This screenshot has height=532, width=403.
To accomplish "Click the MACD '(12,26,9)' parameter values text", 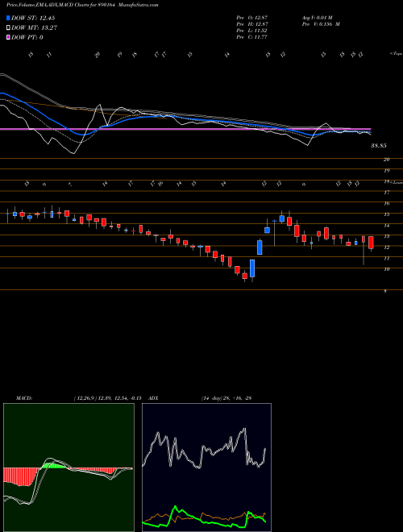I will (x=110, y=397).
